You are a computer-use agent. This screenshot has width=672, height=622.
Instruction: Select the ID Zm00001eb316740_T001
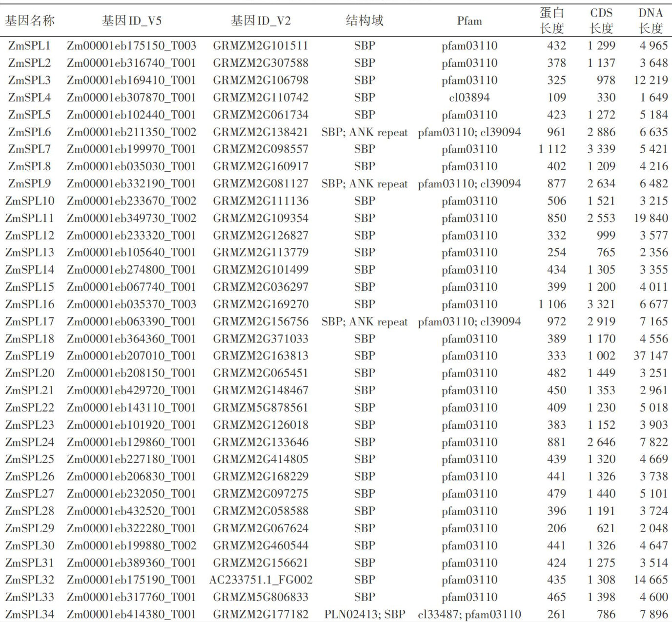(131, 63)
